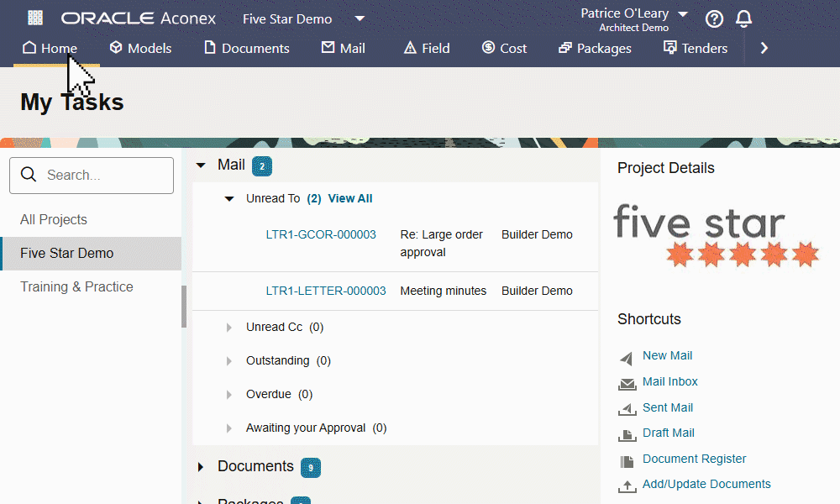Image resolution: width=840 pixels, height=504 pixels.
Task: Open the Documents menu in navbar
Action: [x=247, y=48]
